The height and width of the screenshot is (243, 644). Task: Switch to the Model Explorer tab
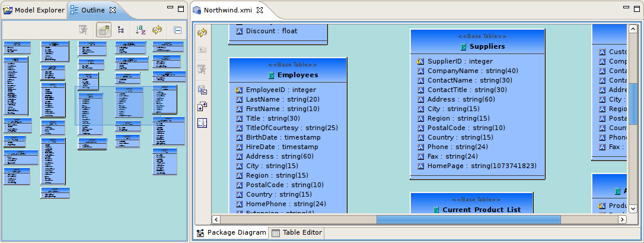pos(33,10)
